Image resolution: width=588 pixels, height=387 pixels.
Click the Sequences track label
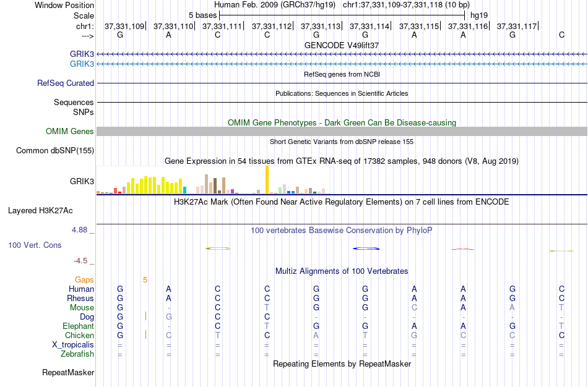pos(74,102)
